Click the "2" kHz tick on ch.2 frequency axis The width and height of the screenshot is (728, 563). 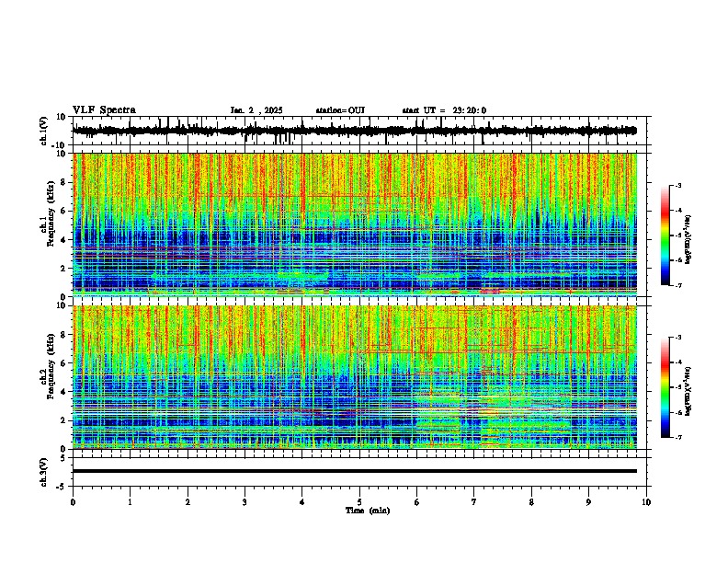[63, 420]
